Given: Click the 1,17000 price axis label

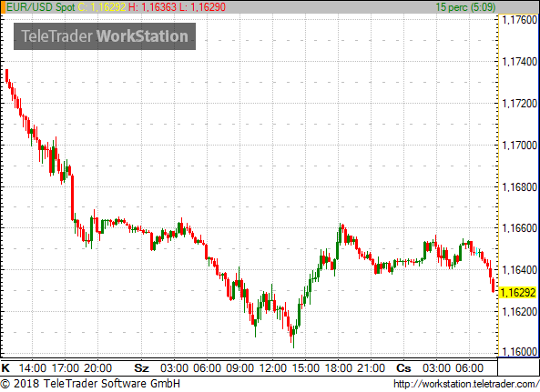Looking at the screenshot, I should click(x=519, y=146).
